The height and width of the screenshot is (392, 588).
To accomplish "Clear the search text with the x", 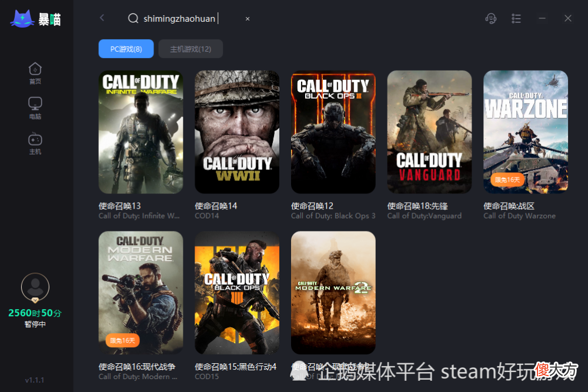I will [248, 19].
